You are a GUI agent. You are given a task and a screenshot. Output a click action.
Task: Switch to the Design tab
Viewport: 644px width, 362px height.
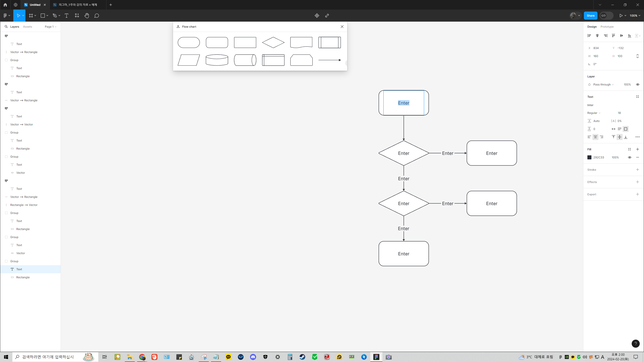[x=592, y=27]
